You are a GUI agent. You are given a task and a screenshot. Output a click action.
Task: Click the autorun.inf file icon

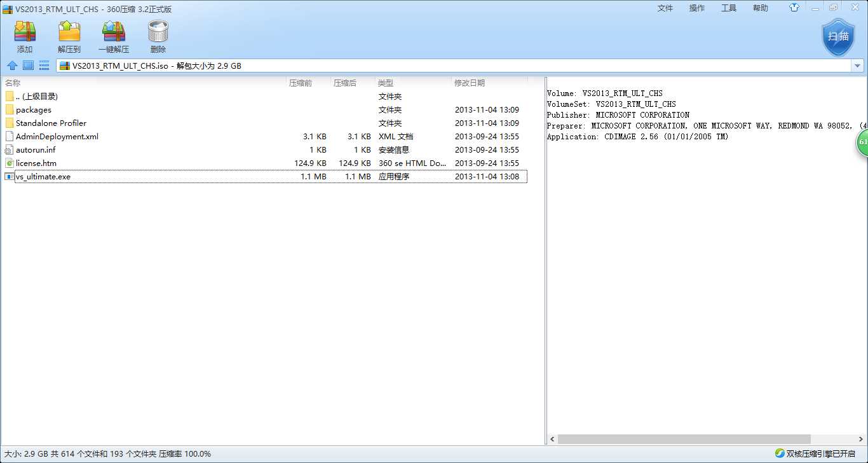(x=9, y=149)
